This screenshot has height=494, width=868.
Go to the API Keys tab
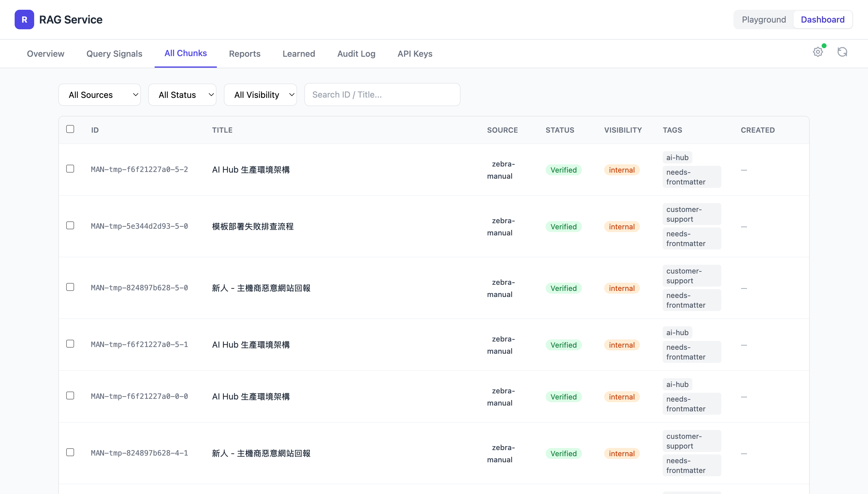coord(415,54)
